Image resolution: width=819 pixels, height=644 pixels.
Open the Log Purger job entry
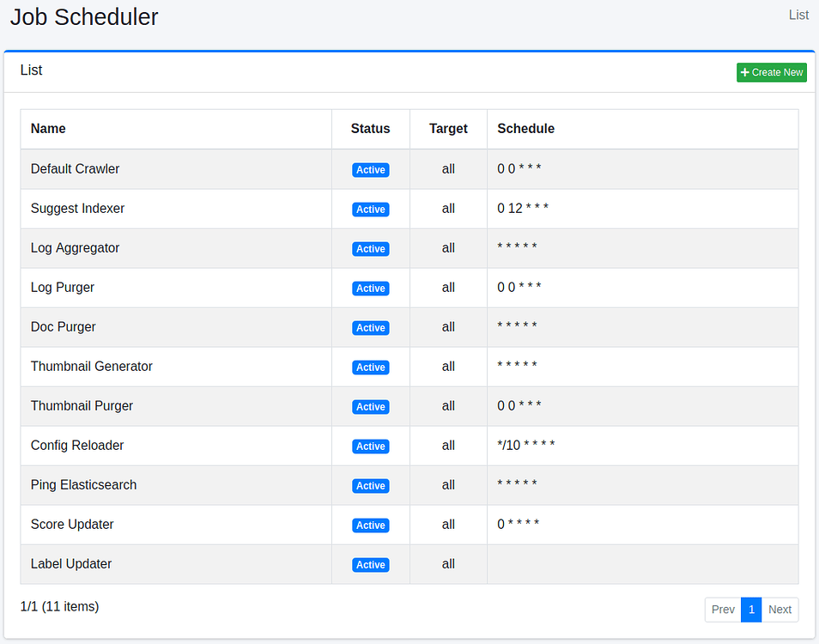[x=63, y=288]
